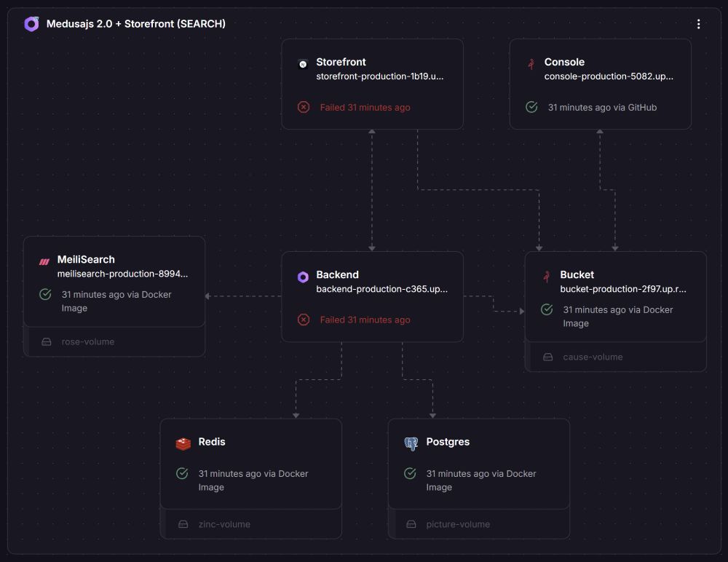This screenshot has height=562, width=728.
Task: Click the Console service flamingo icon
Action: click(531, 64)
